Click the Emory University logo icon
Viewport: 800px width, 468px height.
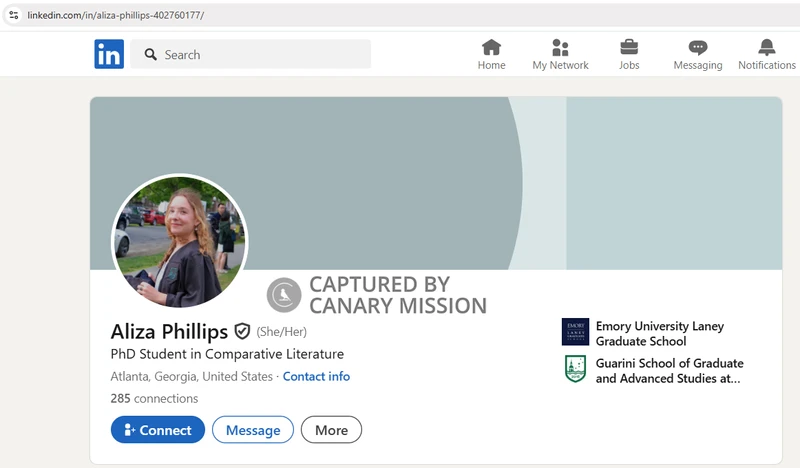coord(575,332)
